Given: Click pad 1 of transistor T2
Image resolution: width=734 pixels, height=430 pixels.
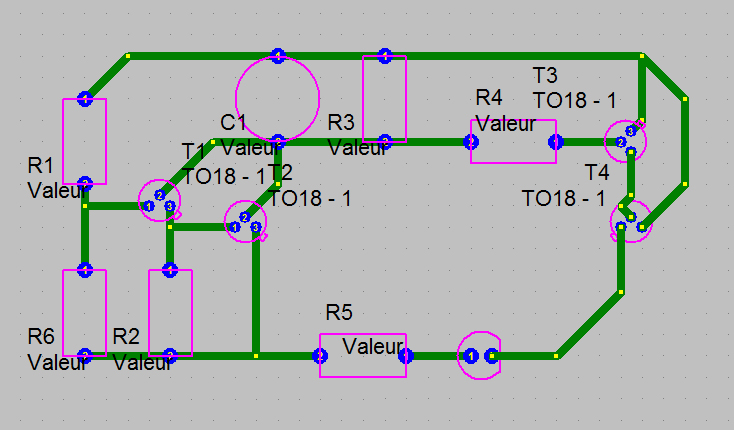Looking at the screenshot, I should pyautogui.click(x=235, y=227).
